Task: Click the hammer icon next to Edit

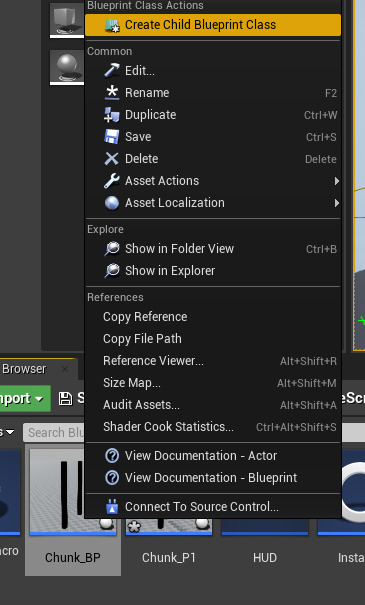Action: coord(112,71)
